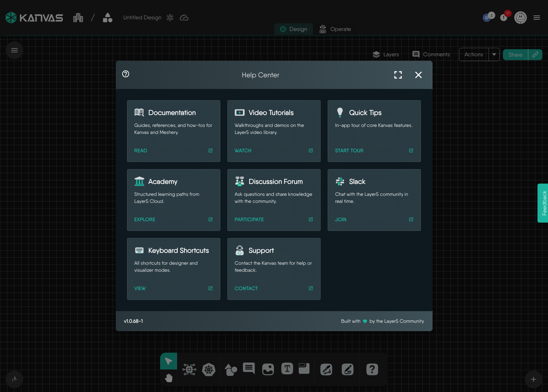Image resolution: width=548 pixels, height=392 pixels.
Task: Click Help Center question mark icon
Action: [x=126, y=74]
